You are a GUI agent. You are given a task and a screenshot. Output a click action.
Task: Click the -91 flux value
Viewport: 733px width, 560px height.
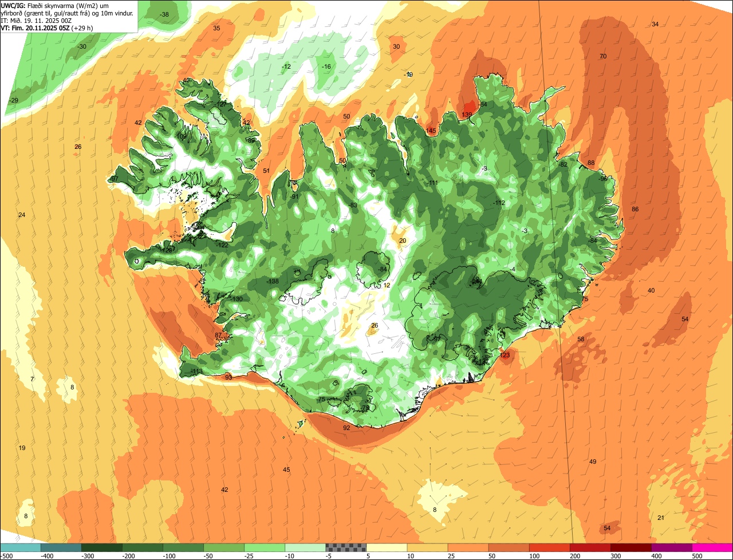(294, 196)
